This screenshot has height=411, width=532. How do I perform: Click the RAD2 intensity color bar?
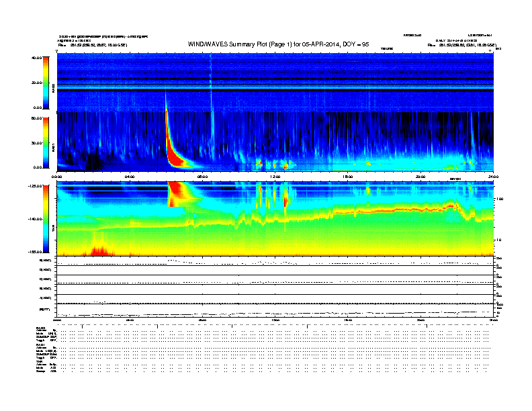click(46, 83)
